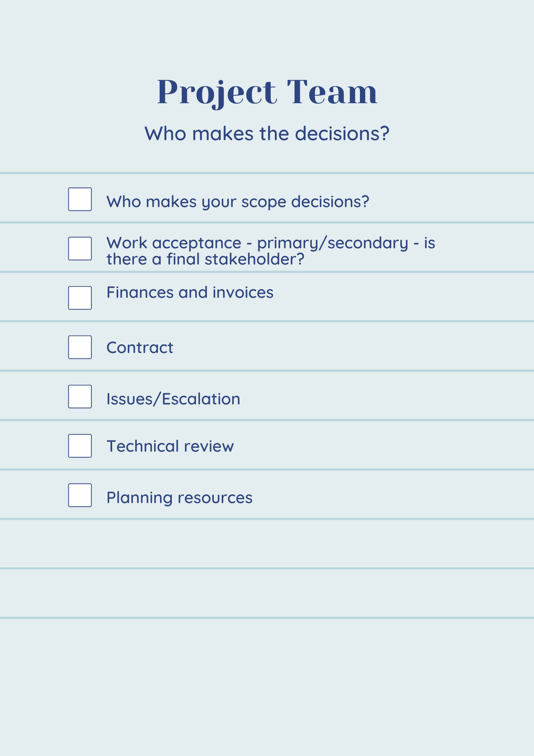
Task: Click the 'Finances and invoices' label
Action: (x=190, y=293)
